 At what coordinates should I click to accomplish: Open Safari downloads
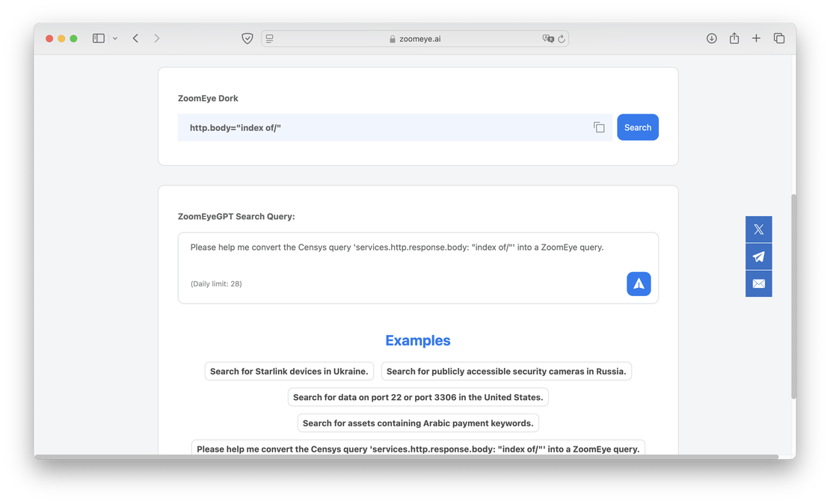click(711, 37)
